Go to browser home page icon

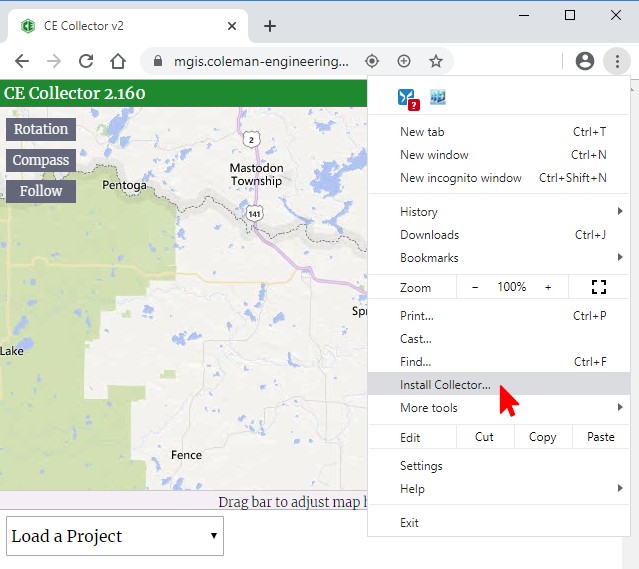pos(118,61)
